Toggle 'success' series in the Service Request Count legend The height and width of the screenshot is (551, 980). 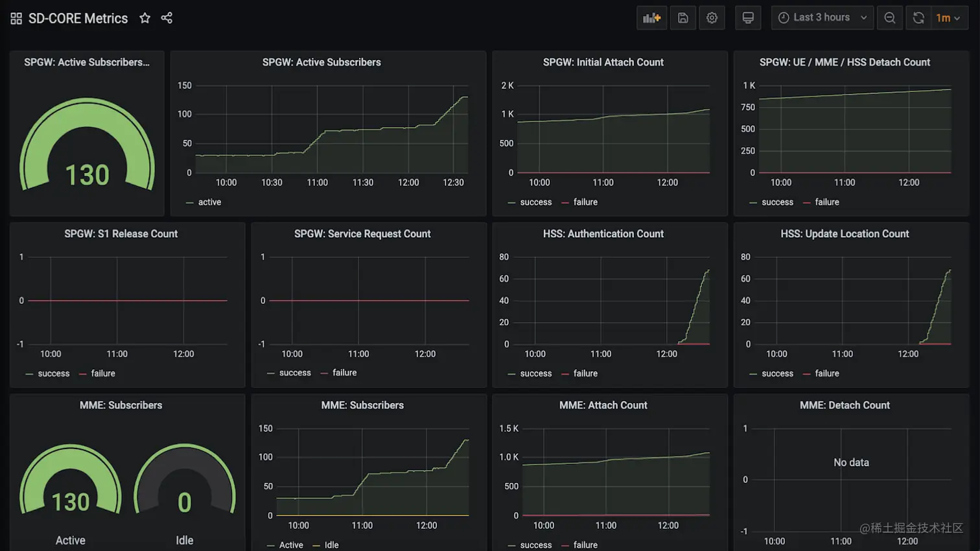295,373
